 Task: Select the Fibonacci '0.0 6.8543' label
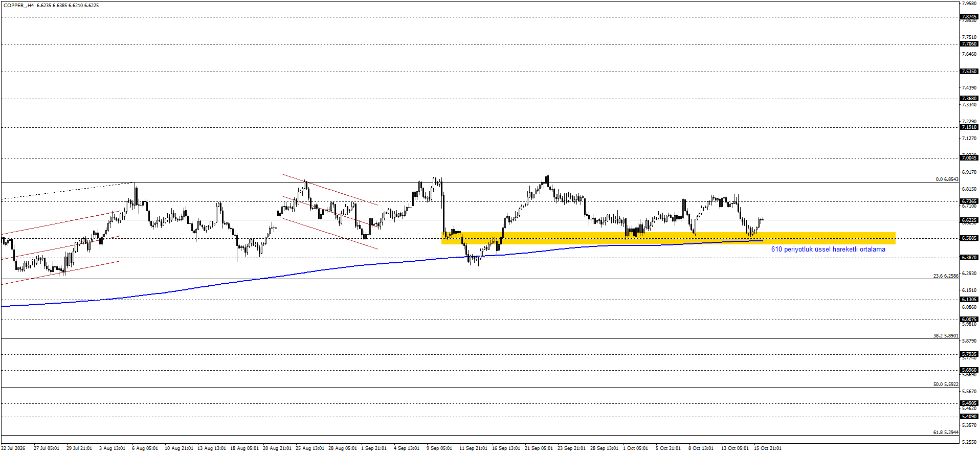(947, 179)
